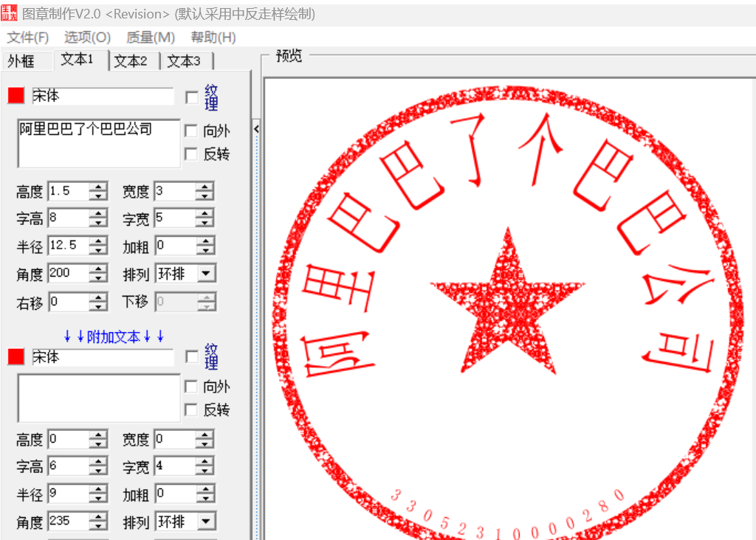Click the 附加文本 font field 宋体
Viewport: 756px width, 540px height.
click(x=103, y=357)
